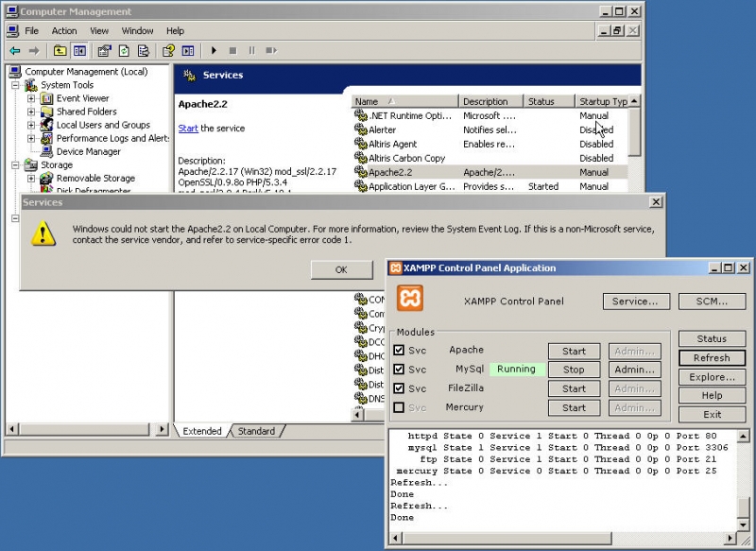Open Help via the question mark toolbar icon
This screenshot has height=551, width=756.
[x=168, y=51]
